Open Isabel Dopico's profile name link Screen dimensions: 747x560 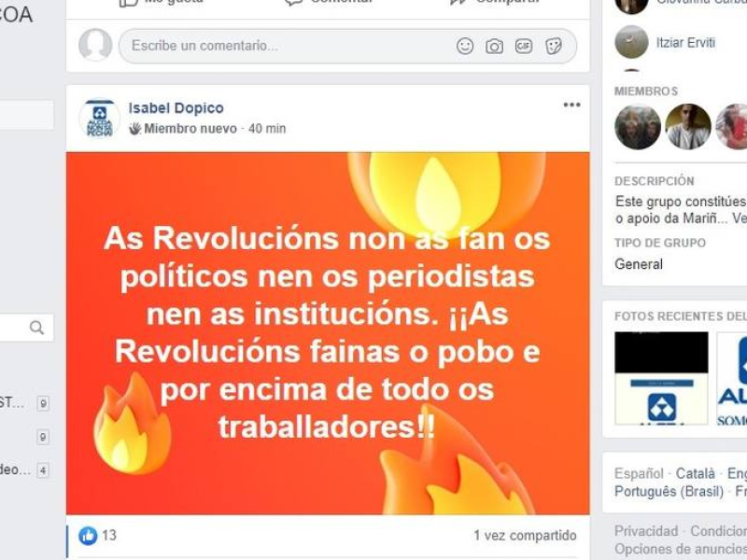(x=176, y=108)
